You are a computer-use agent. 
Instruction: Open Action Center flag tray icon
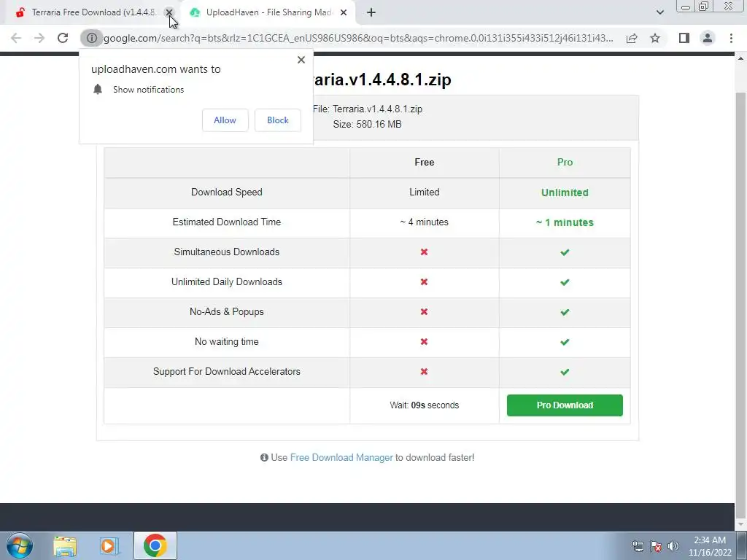coord(656,546)
